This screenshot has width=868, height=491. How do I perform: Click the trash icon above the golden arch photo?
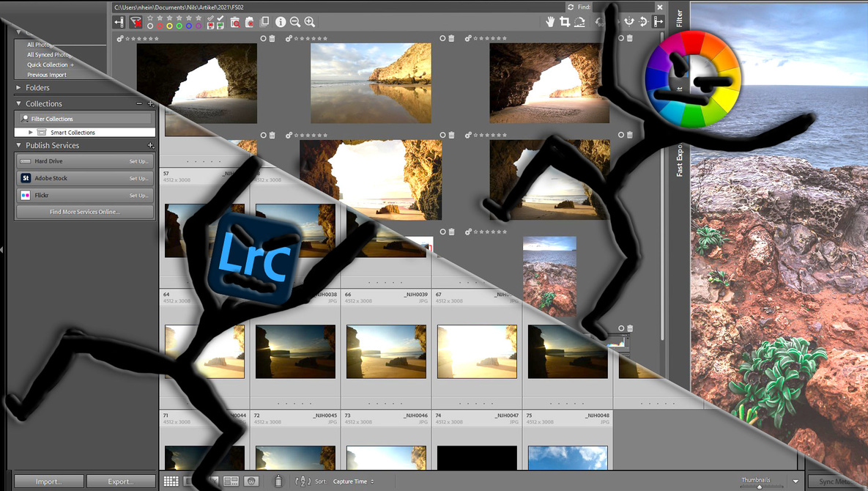(451, 135)
